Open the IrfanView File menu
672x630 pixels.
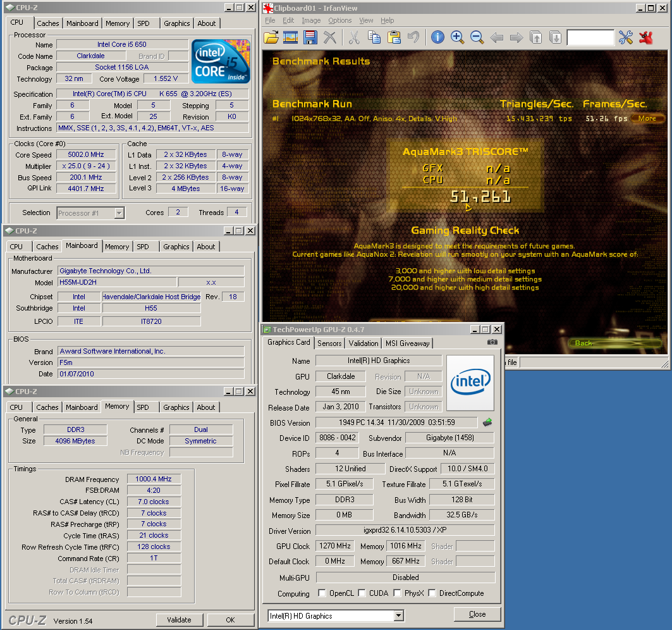click(270, 21)
